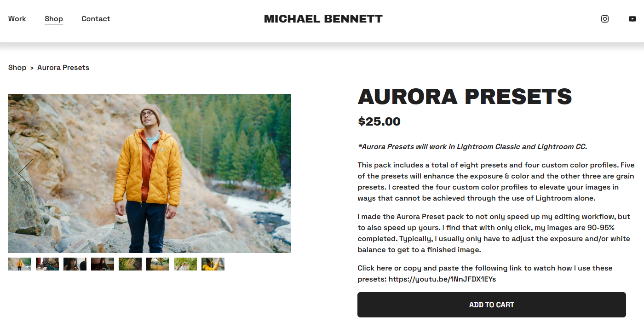Open the YouTube channel icon
Image resolution: width=644 pixels, height=328 pixels.
[632, 19]
